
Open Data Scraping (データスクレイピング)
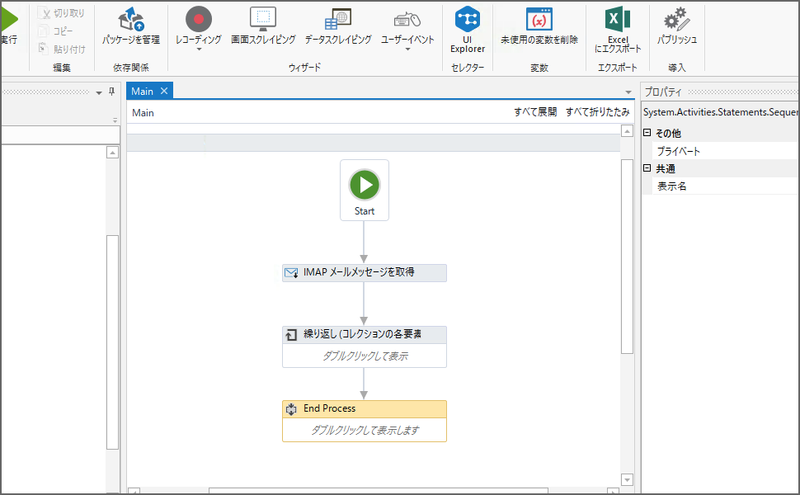338,26
